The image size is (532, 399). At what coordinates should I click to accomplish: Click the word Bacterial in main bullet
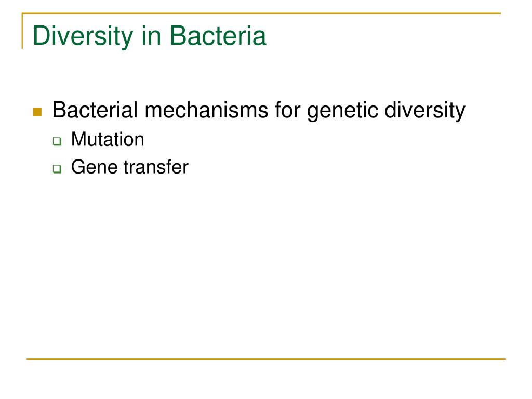95,110
